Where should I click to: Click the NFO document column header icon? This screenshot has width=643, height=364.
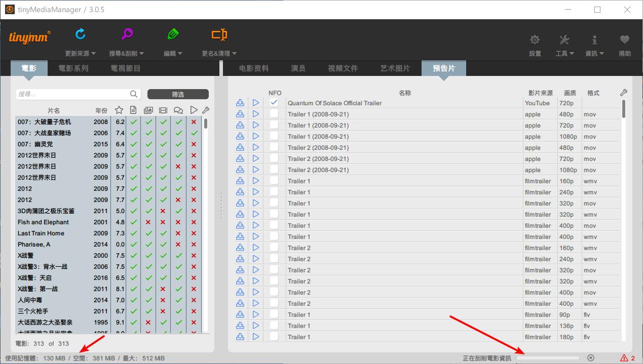(133, 110)
